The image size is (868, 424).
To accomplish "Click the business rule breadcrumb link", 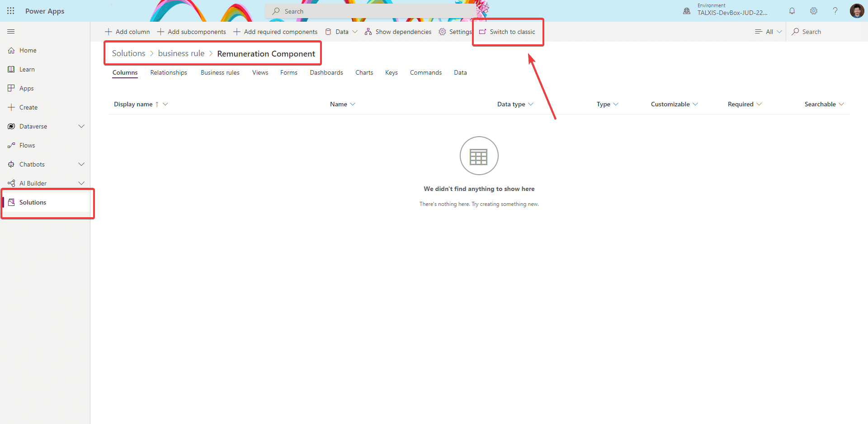I will (x=181, y=53).
